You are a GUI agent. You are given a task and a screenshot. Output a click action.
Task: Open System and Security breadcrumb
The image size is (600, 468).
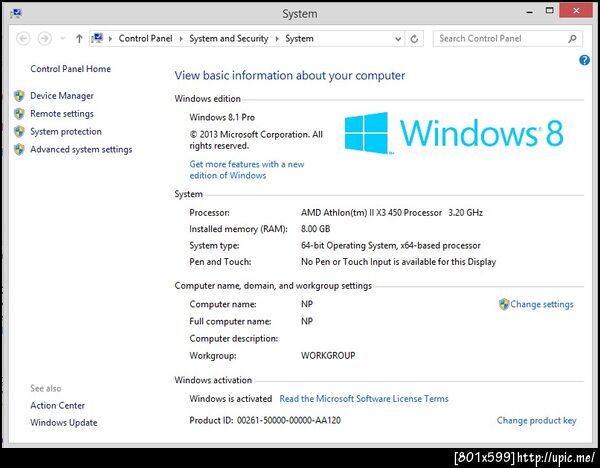[229, 39]
